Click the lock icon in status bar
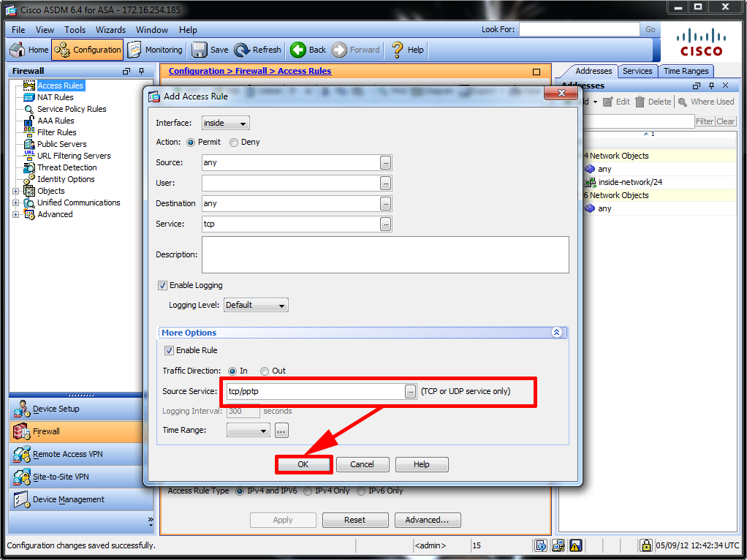Screen dimensions: 747x560 click(645, 545)
